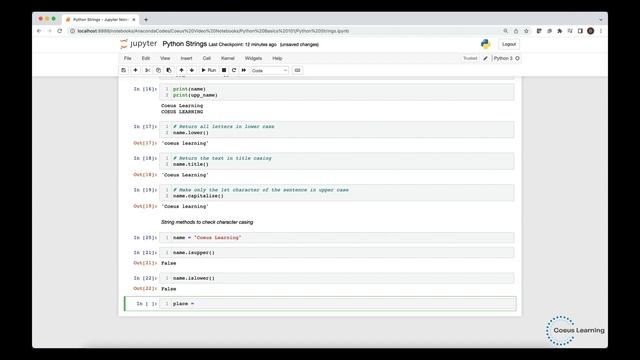Click the COEUS LEARNING printed output

tap(182, 112)
